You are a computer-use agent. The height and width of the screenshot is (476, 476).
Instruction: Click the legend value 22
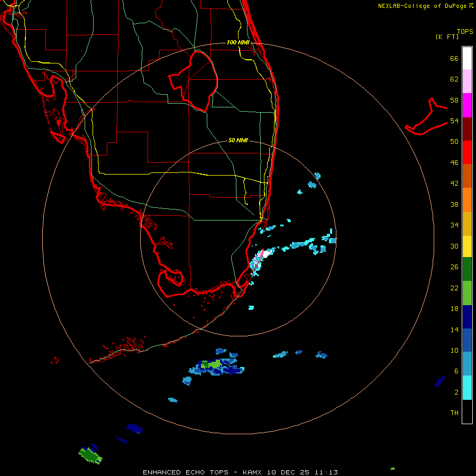pyautogui.click(x=454, y=288)
